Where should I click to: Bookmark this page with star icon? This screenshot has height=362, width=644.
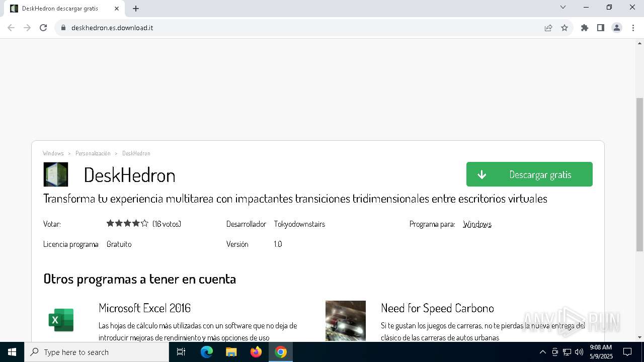point(565,28)
